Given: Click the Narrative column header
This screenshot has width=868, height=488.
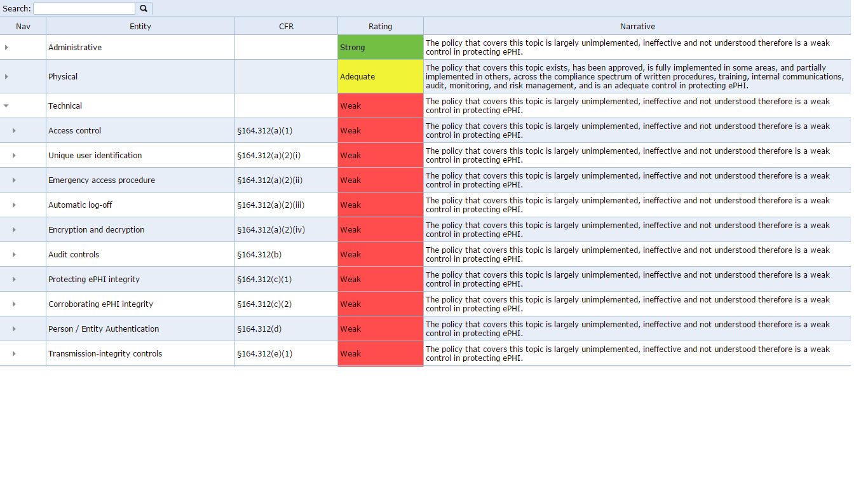Looking at the screenshot, I should [637, 26].
